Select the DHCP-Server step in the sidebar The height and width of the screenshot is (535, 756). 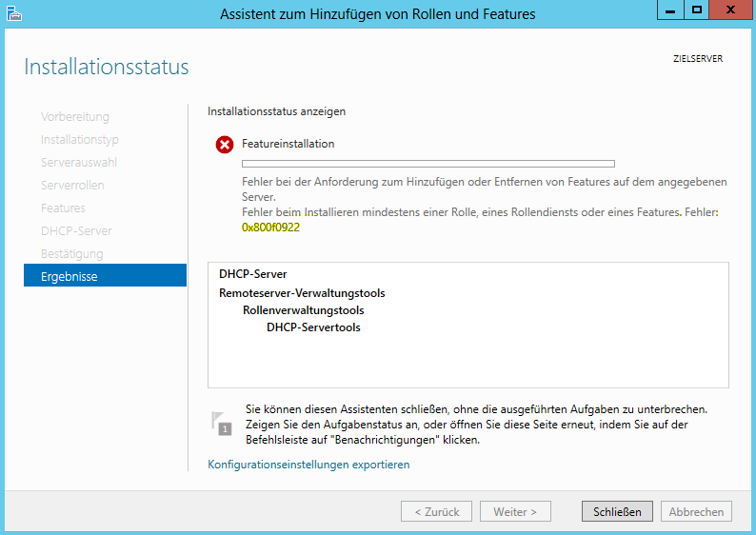(76, 231)
